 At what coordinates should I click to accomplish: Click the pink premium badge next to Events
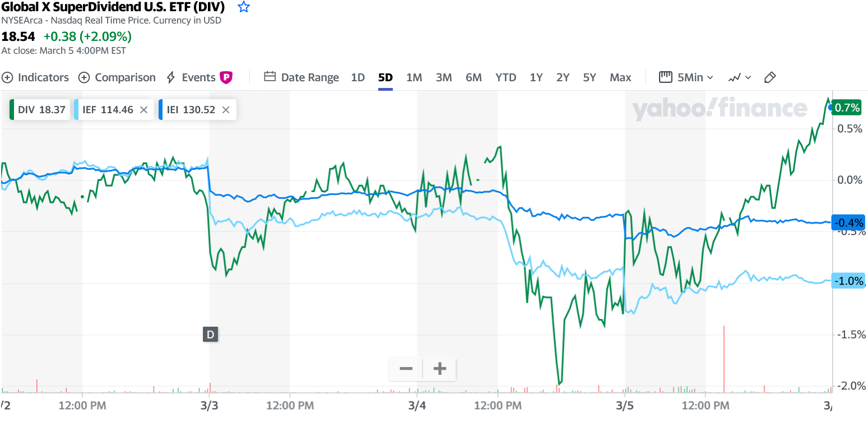(x=226, y=77)
